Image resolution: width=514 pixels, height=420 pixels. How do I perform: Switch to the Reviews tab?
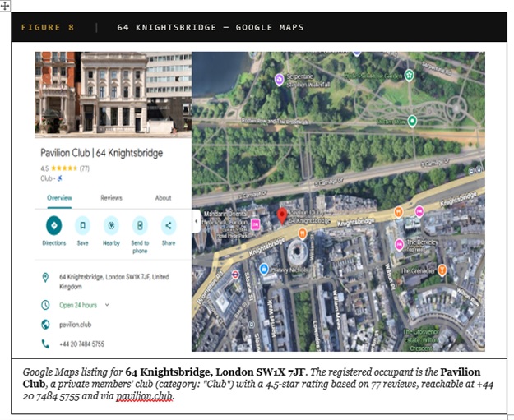point(111,198)
